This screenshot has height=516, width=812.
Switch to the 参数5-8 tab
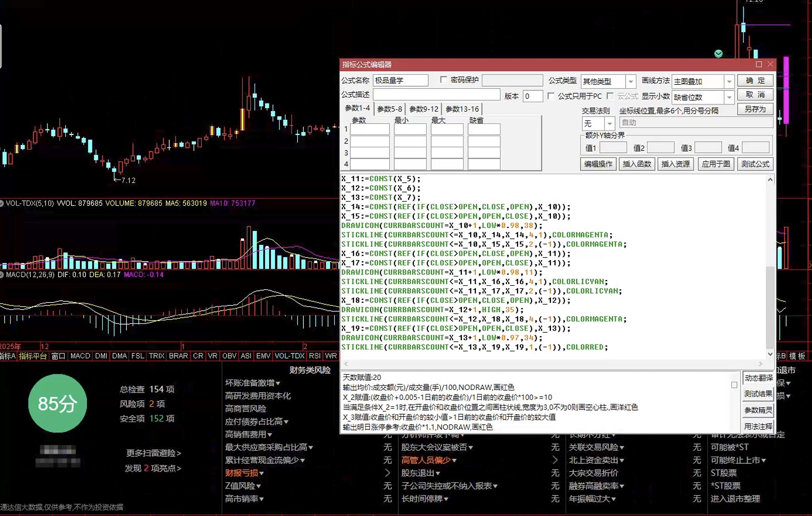(x=390, y=109)
